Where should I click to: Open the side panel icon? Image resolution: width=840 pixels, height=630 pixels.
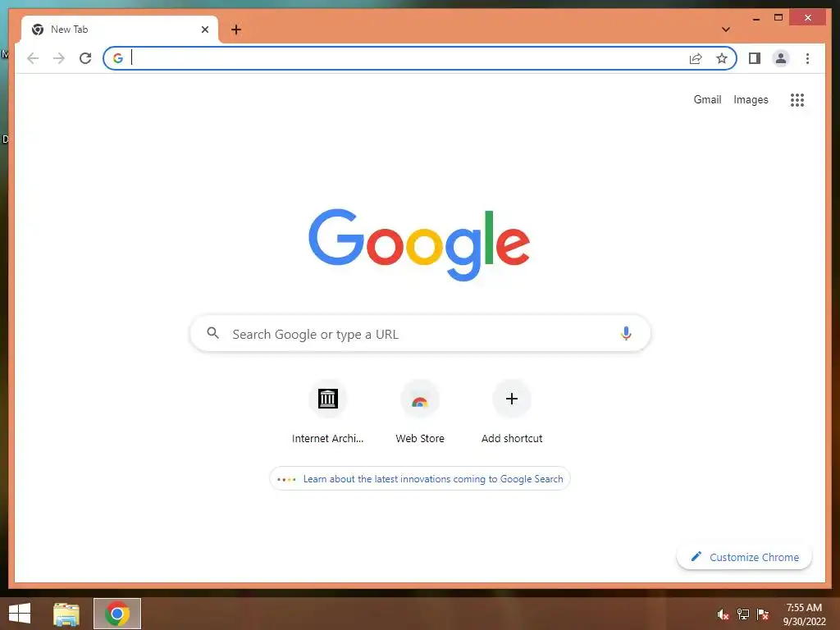[x=755, y=58]
